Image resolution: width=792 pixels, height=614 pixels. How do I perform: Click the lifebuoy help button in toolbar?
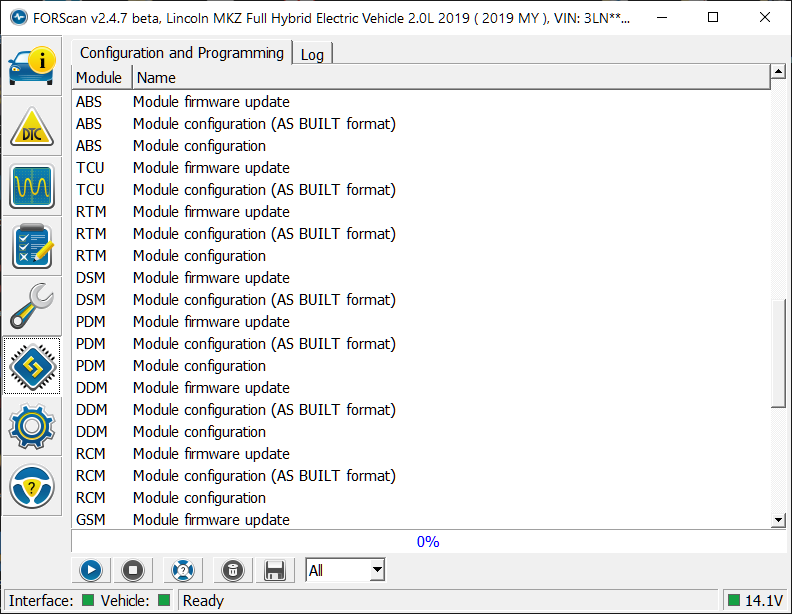[183, 571]
